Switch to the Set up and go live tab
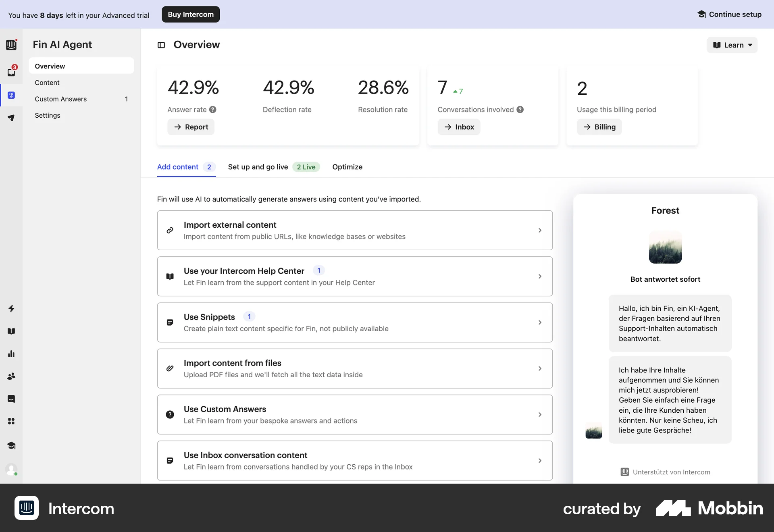This screenshot has width=774, height=532. coord(258,167)
